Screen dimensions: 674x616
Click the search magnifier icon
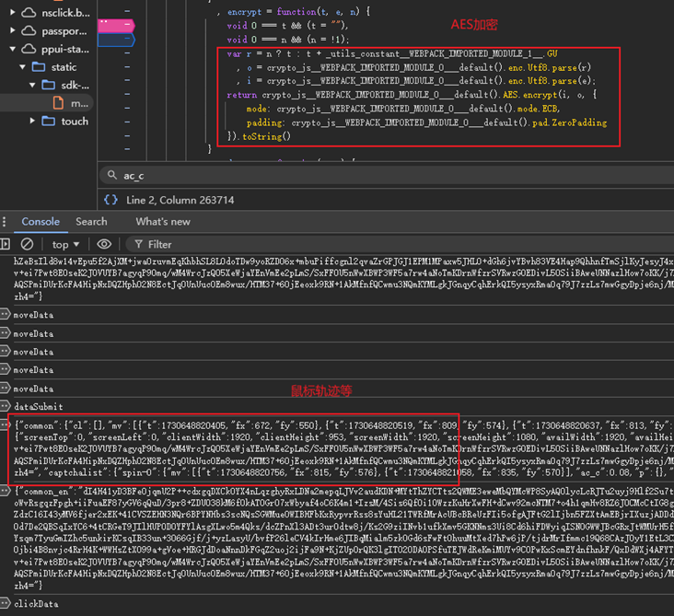(x=111, y=176)
